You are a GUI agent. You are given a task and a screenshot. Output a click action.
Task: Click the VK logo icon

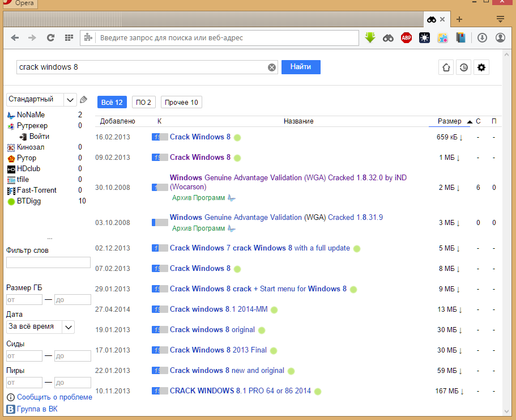[x=11, y=409]
